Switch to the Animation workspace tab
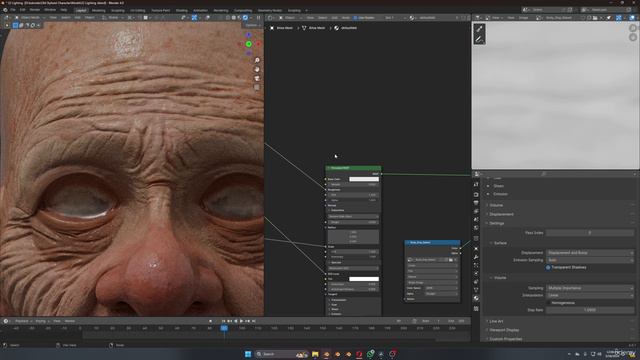The image size is (640, 360). point(200,10)
